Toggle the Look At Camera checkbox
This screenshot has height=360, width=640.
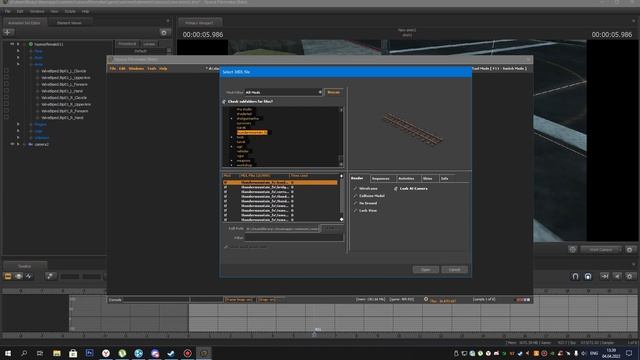point(396,189)
